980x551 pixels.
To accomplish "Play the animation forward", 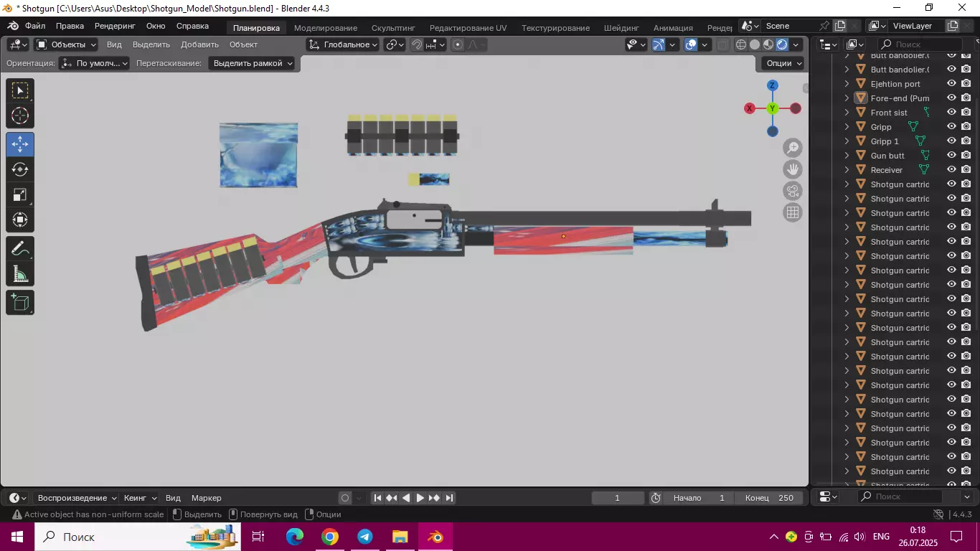I will [420, 498].
